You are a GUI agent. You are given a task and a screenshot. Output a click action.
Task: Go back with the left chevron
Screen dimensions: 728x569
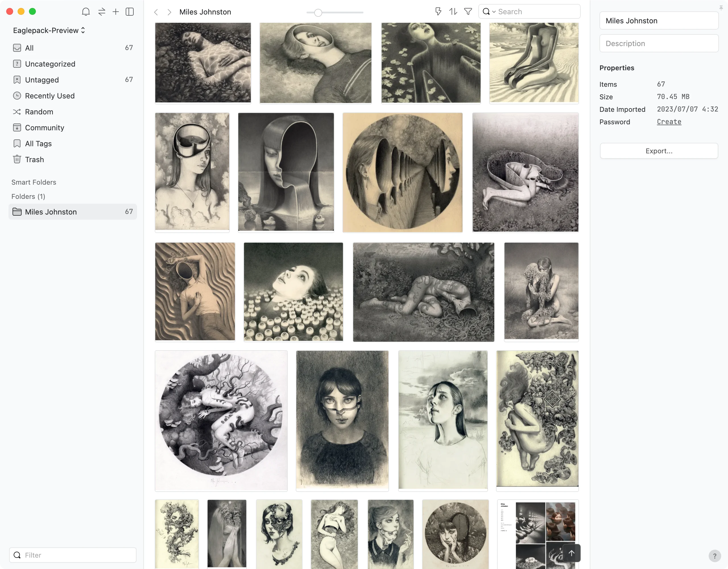click(156, 12)
